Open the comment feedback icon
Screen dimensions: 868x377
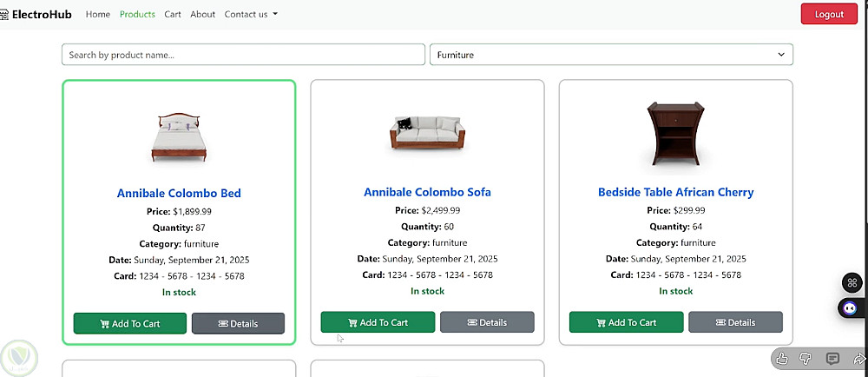pos(832,358)
